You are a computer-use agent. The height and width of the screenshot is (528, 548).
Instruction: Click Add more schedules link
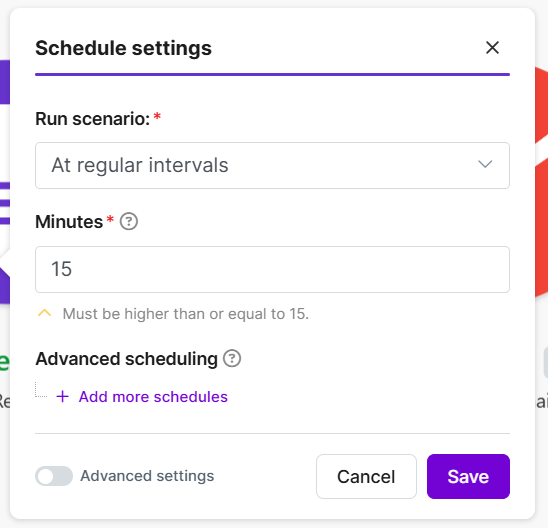point(153,397)
